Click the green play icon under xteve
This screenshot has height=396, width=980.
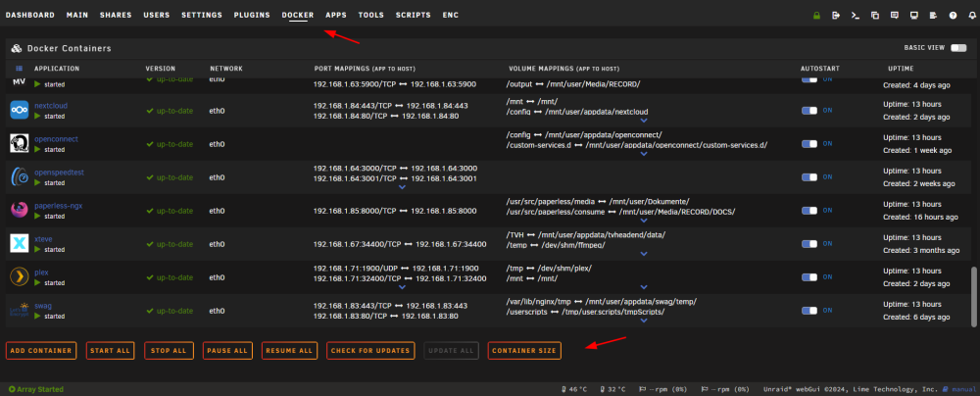point(37,250)
